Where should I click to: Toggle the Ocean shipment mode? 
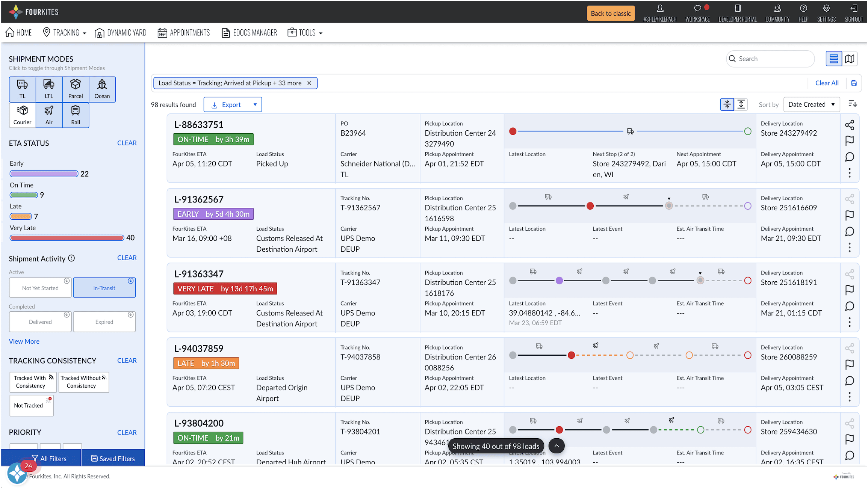coord(102,89)
